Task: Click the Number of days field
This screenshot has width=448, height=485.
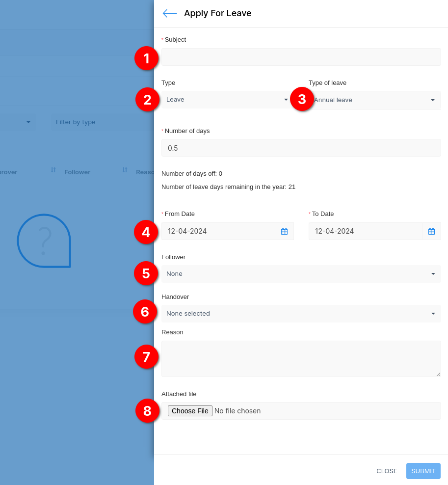Action: pyautogui.click(x=301, y=148)
